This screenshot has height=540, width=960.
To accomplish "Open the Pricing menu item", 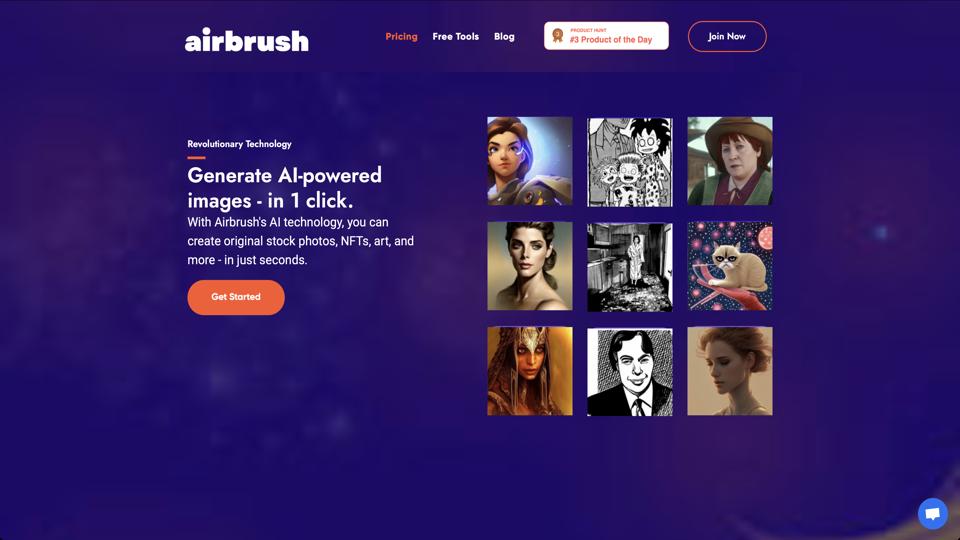I will pos(401,37).
